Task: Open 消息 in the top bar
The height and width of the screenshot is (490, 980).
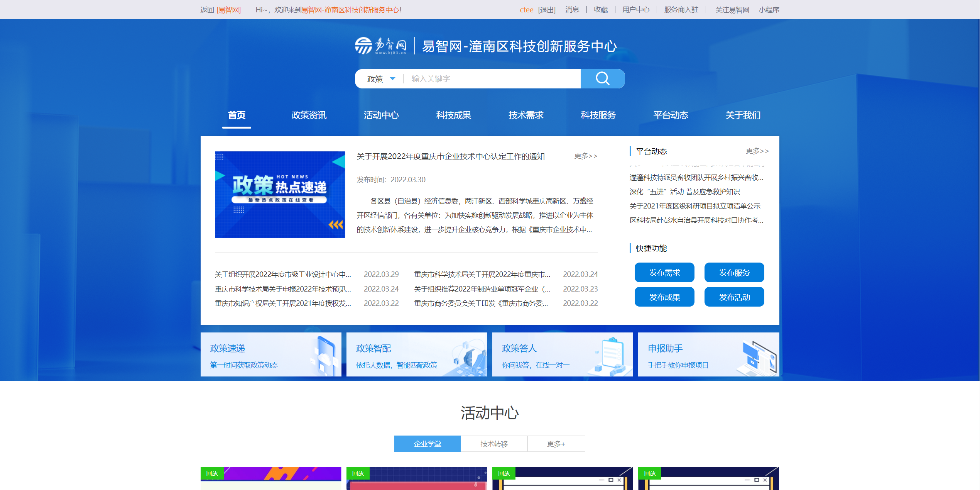Action: point(572,10)
